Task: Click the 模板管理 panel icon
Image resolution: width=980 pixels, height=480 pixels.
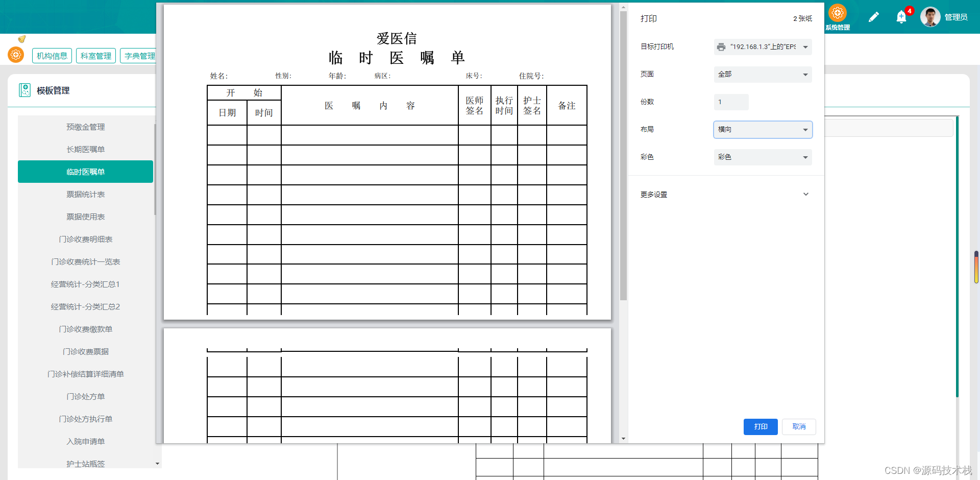Action: [x=24, y=90]
